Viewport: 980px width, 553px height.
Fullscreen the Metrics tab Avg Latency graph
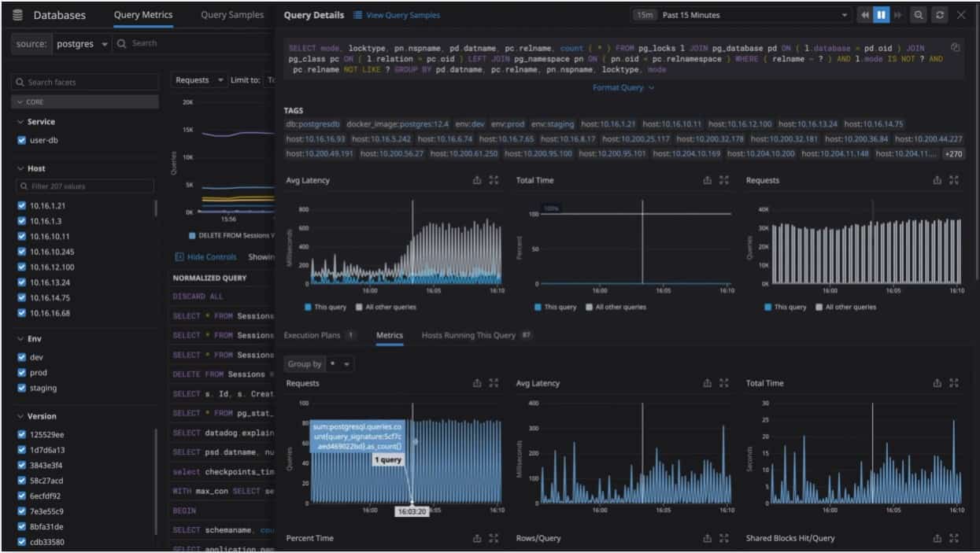(724, 383)
